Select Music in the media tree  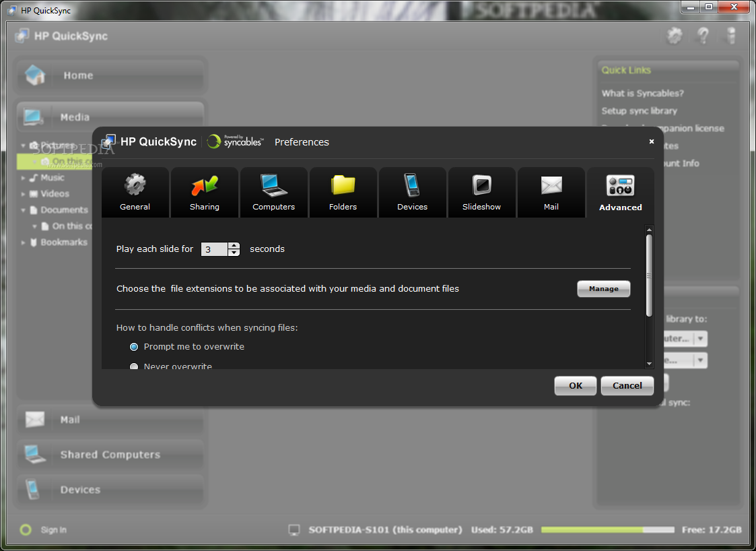coord(52,178)
